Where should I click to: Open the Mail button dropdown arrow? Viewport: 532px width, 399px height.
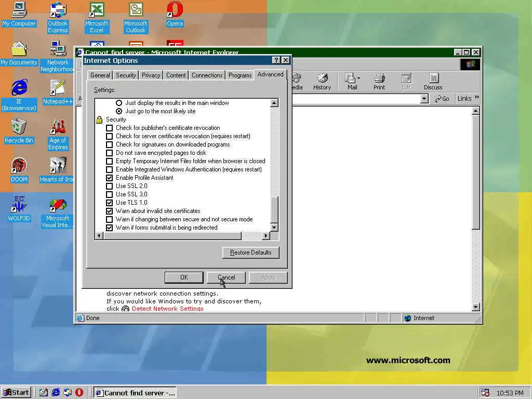coord(358,78)
